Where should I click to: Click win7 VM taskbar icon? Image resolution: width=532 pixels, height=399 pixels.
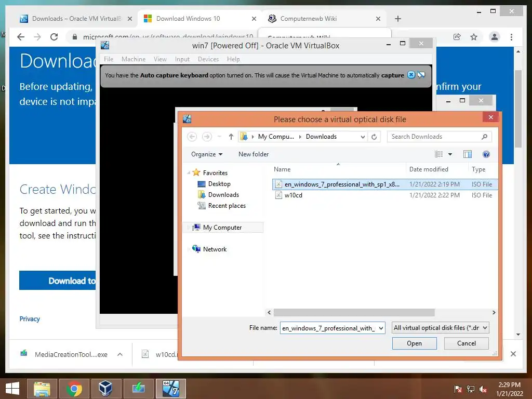pyautogui.click(x=170, y=389)
